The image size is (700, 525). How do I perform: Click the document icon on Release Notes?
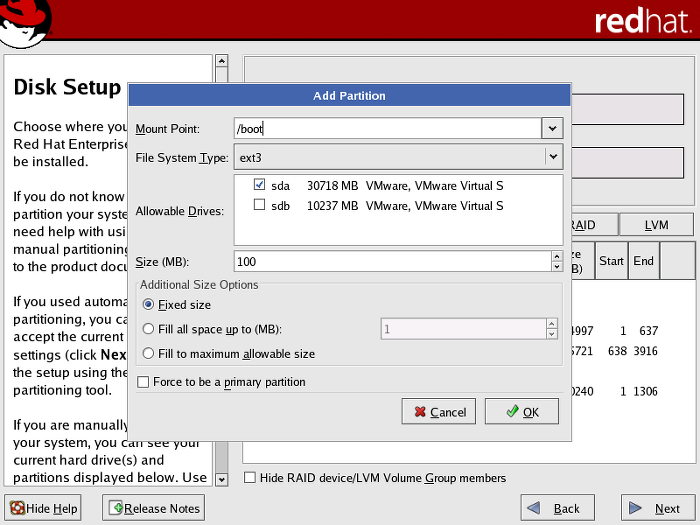116,508
